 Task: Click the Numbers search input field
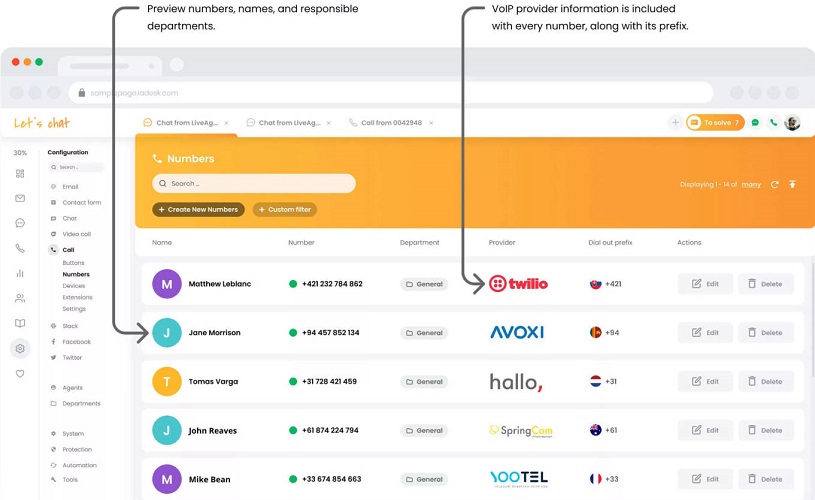pyautogui.click(x=254, y=184)
